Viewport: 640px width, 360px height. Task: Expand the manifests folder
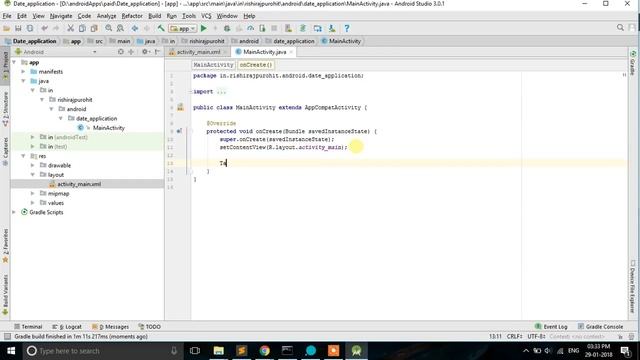tap(23, 71)
